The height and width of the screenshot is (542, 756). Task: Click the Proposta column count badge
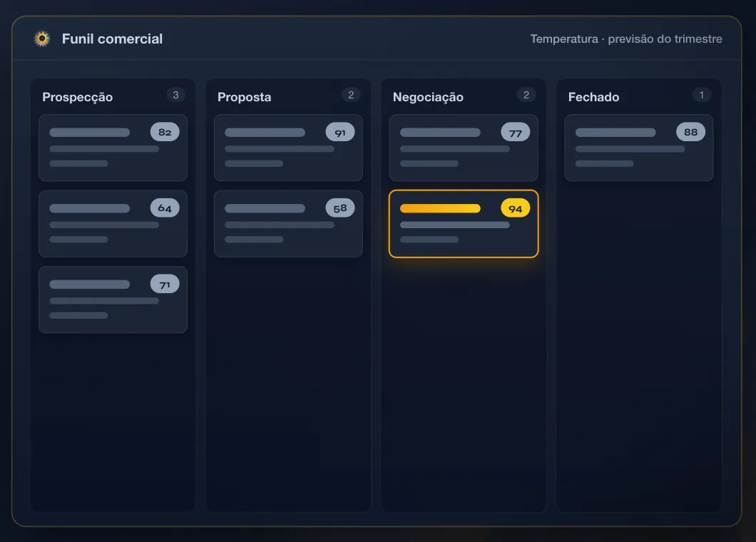tap(351, 95)
